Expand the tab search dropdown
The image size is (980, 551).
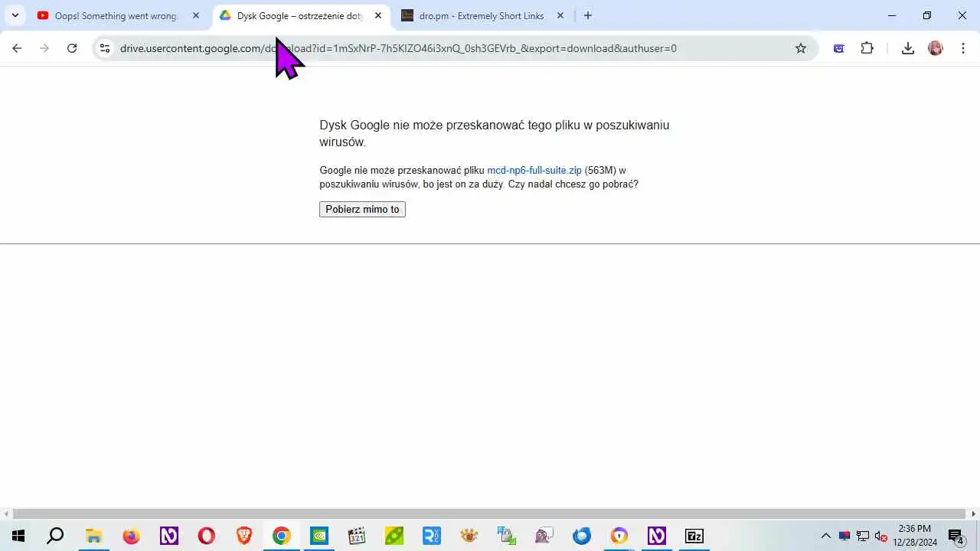tap(15, 15)
